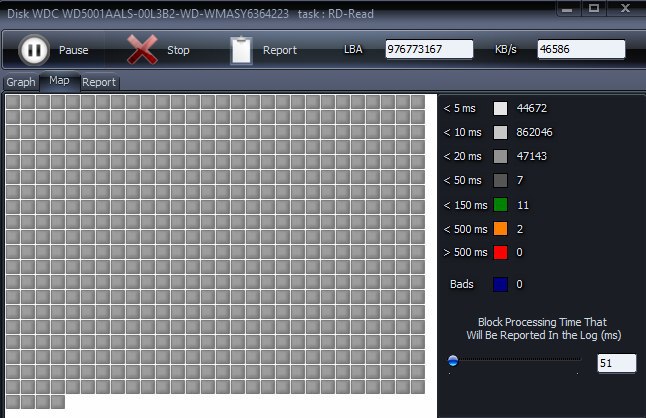Click the < 5 ms white swatch
Viewport: 646px width, 418px height.
500,108
